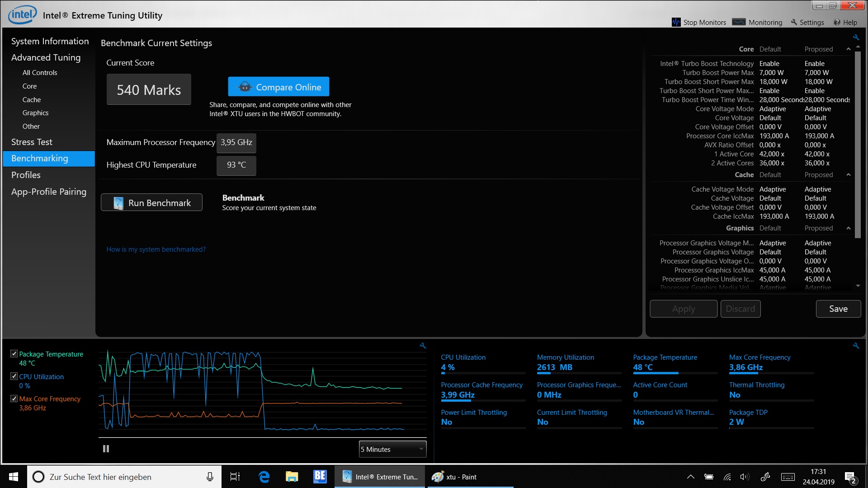Viewport: 868px width, 488px height.
Task: Select the Stress Test menu item
Action: click(32, 141)
